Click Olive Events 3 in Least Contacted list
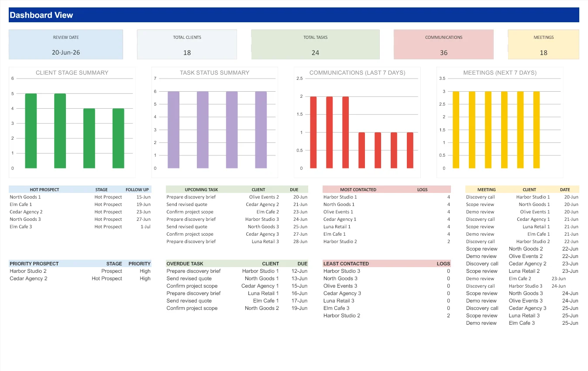The image size is (588, 371). [x=340, y=286]
